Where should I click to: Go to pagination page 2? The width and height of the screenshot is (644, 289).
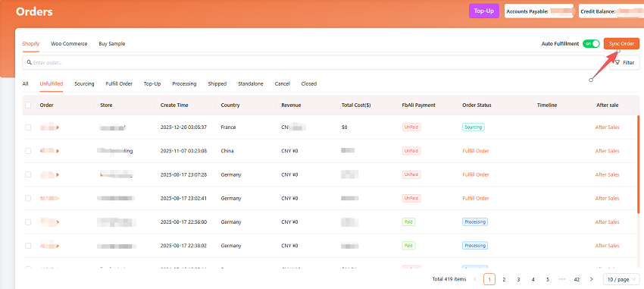click(x=504, y=280)
